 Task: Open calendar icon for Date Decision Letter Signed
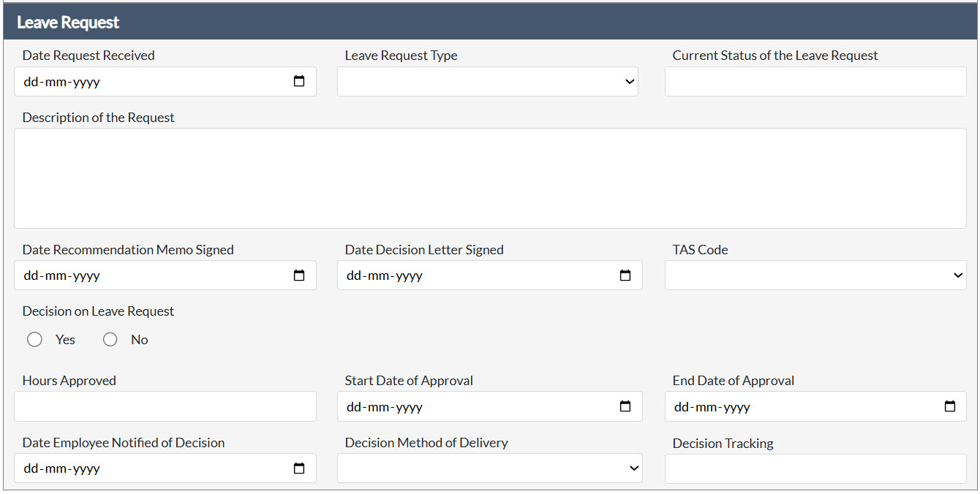tap(625, 275)
